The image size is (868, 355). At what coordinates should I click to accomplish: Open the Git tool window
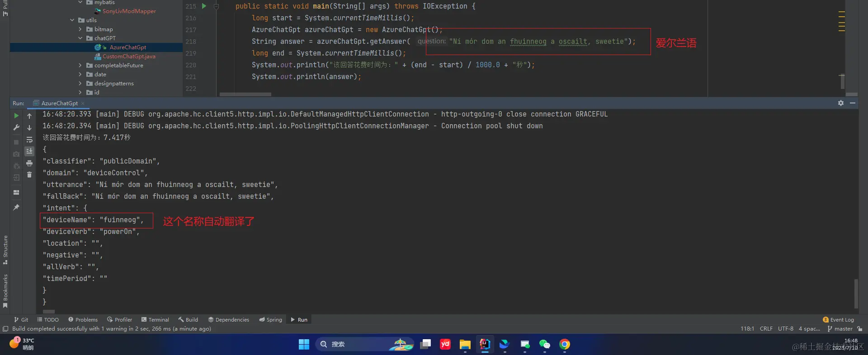click(x=21, y=320)
